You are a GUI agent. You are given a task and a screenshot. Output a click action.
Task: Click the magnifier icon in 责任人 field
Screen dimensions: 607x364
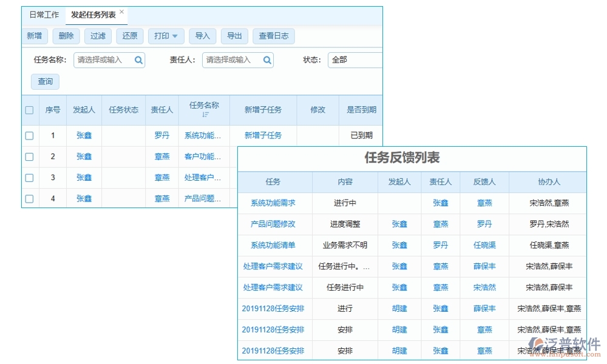point(267,60)
